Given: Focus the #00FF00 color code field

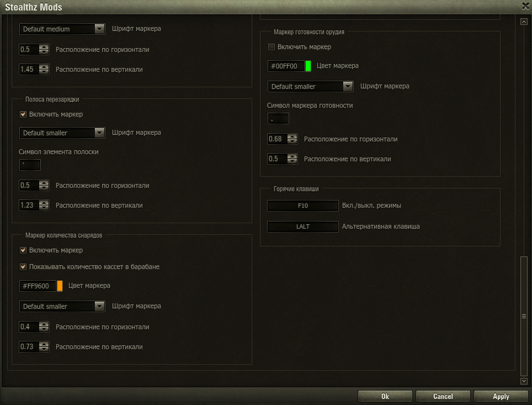Looking at the screenshot, I should coord(286,66).
